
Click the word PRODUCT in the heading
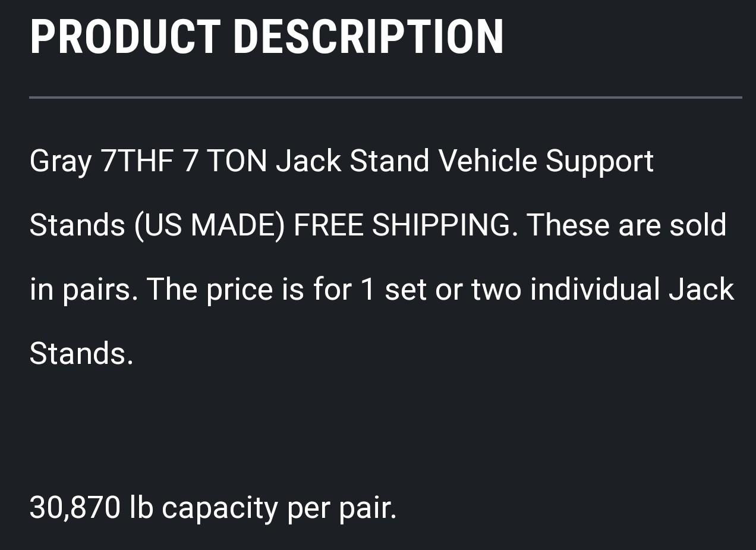pos(125,37)
